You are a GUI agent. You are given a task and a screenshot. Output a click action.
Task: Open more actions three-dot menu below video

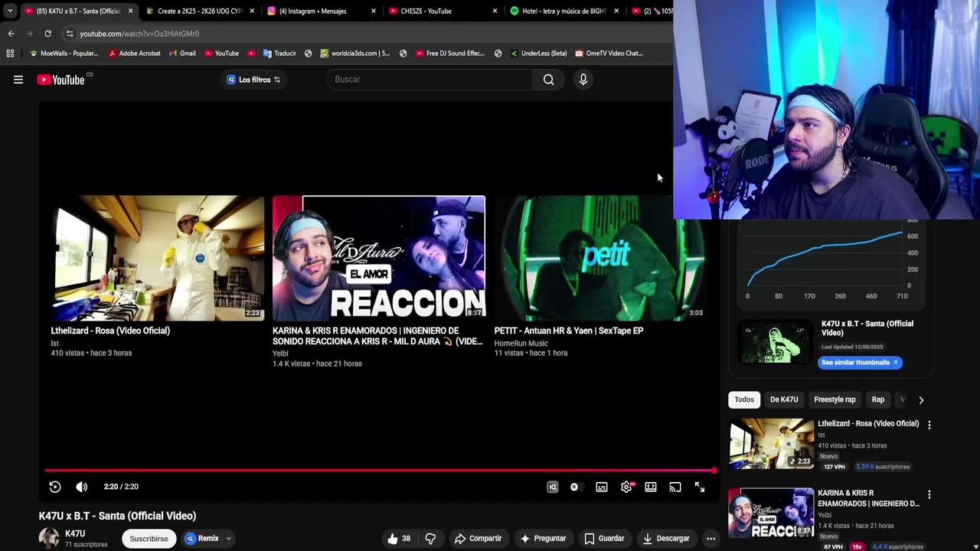[710, 539]
